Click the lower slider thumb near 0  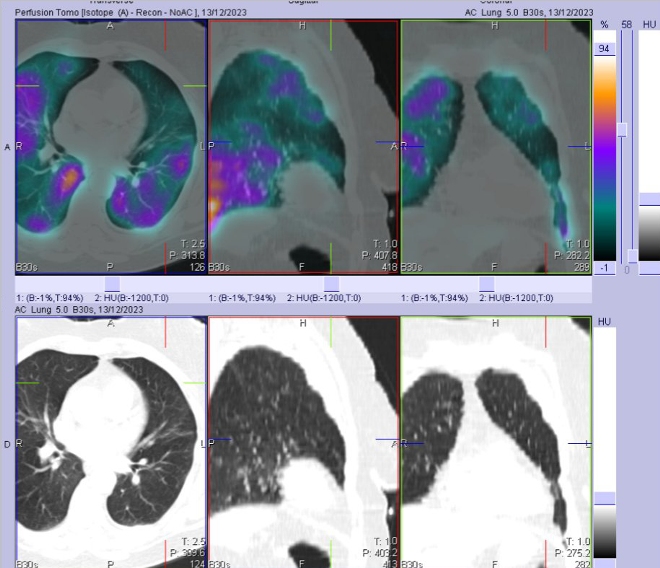point(632,256)
